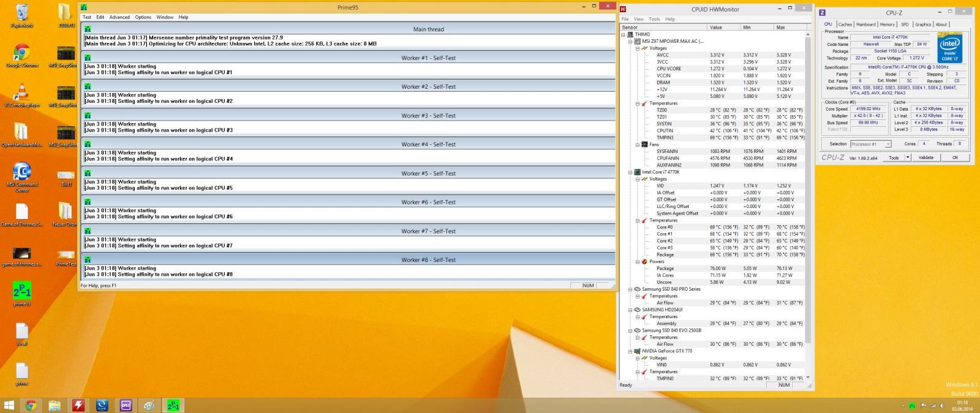Switch to the Mainboard tab in CPU-Z
This screenshot has width=980, height=413.
(865, 24)
